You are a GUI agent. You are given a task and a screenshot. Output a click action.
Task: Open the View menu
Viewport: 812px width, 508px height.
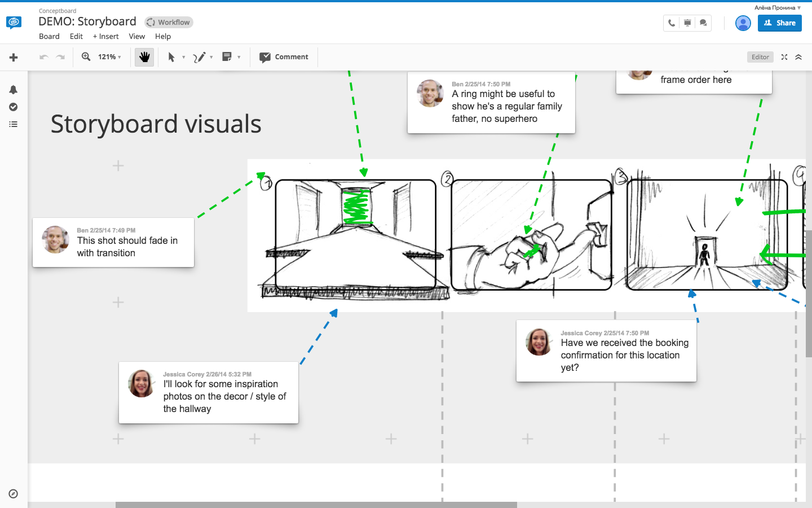(x=136, y=37)
